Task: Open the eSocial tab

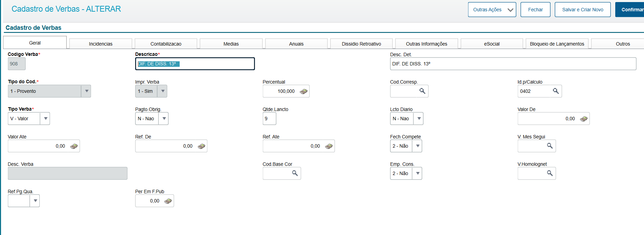Action: [x=492, y=44]
